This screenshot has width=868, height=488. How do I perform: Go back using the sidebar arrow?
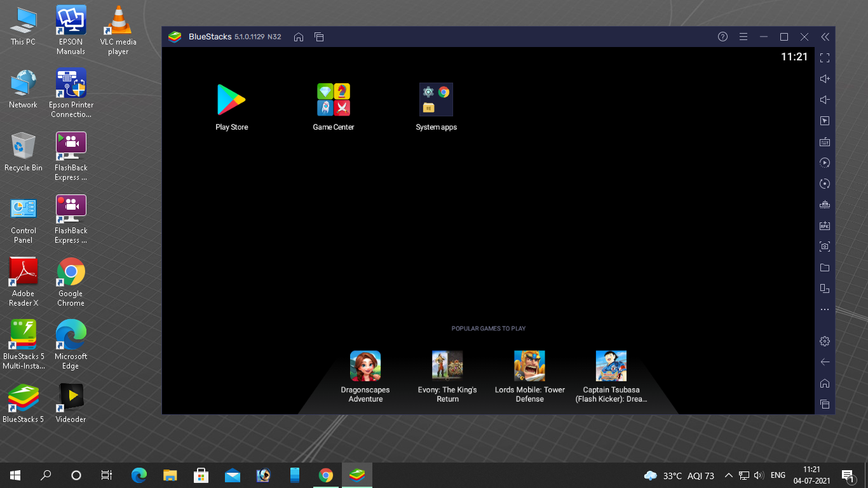click(825, 362)
